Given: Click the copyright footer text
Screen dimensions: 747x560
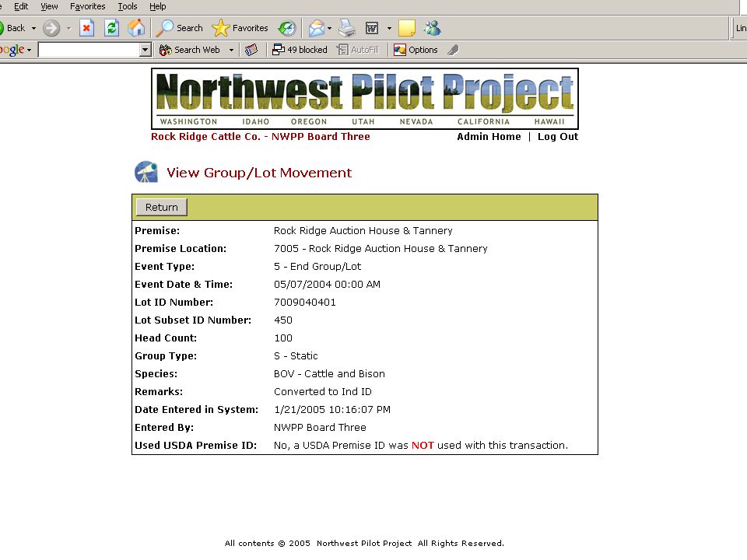Looking at the screenshot, I should (364, 544).
